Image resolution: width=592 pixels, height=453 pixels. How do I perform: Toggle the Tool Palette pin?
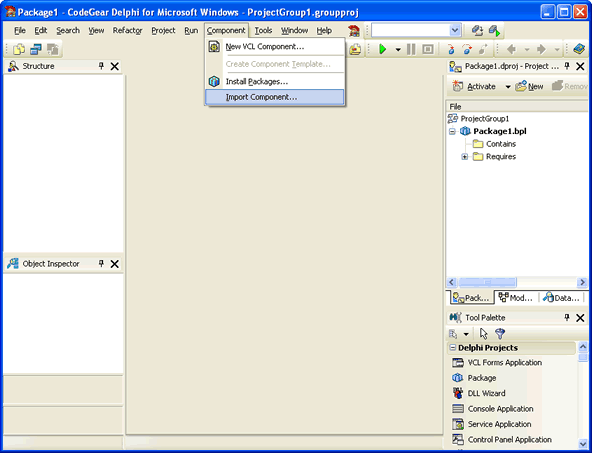coord(567,317)
